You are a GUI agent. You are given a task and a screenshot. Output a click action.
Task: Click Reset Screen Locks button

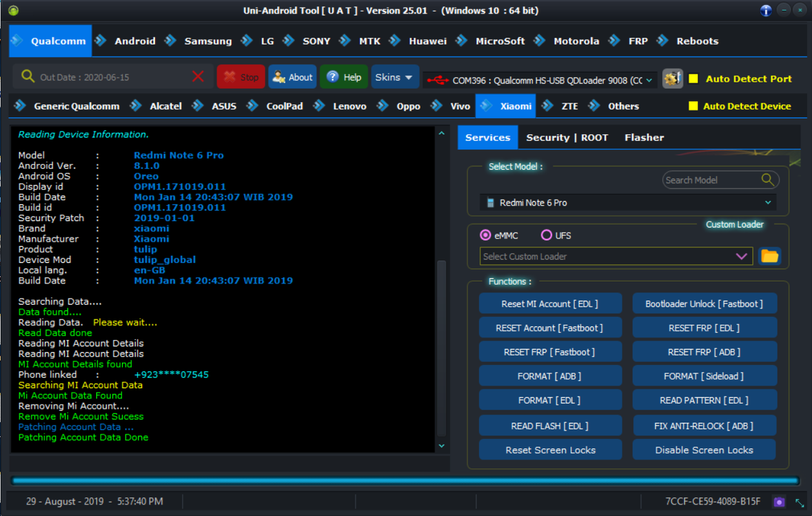coord(550,450)
